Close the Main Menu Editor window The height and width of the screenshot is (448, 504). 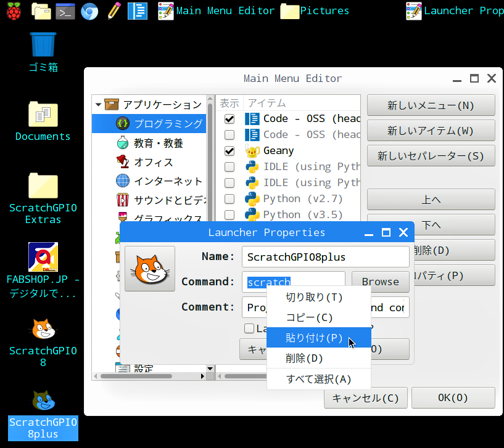[492, 78]
